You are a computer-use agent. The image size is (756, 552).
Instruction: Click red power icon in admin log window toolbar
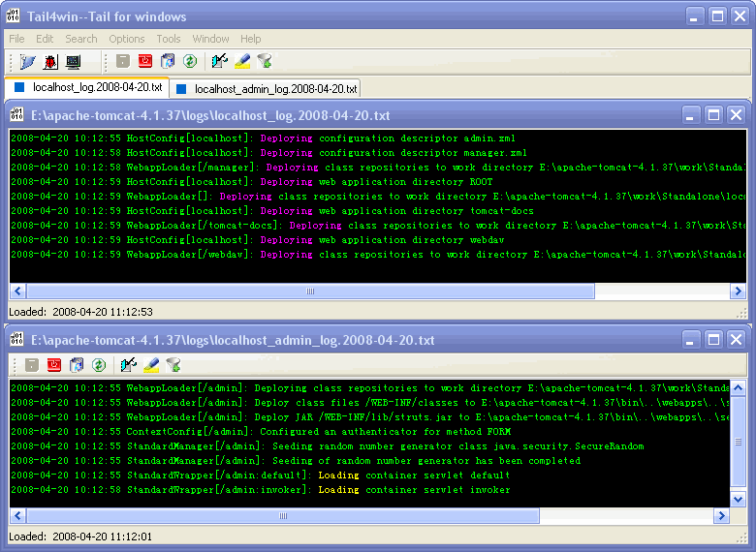(54, 365)
